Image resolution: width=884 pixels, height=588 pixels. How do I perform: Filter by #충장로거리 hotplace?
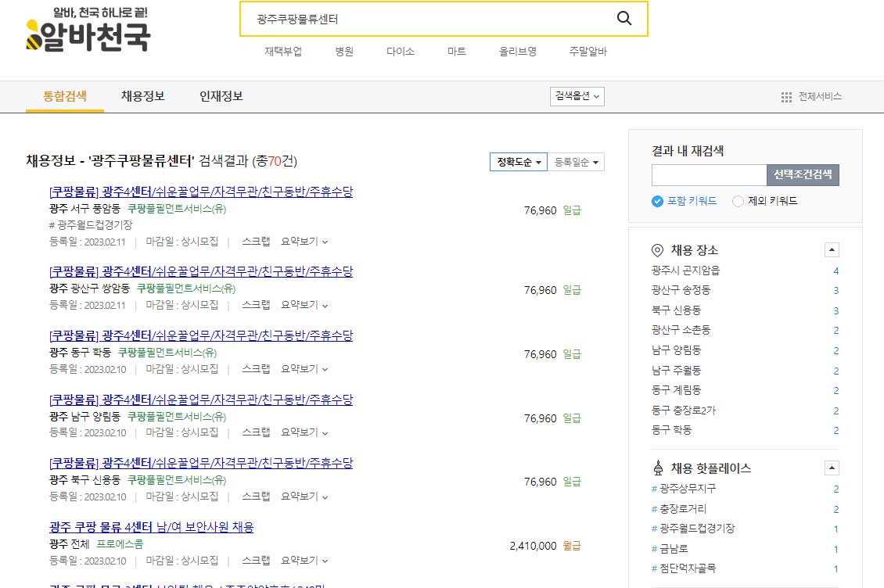coord(679,509)
